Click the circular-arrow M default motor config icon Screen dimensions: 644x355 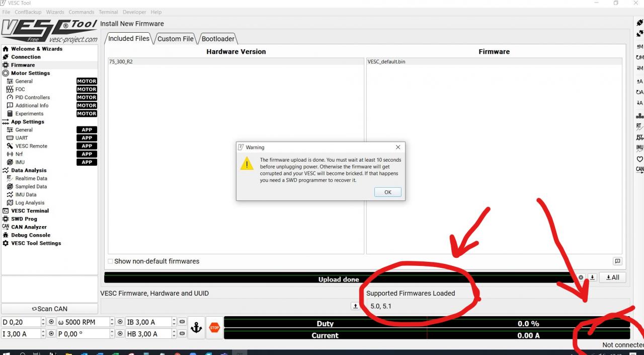click(x=639, y=57)
